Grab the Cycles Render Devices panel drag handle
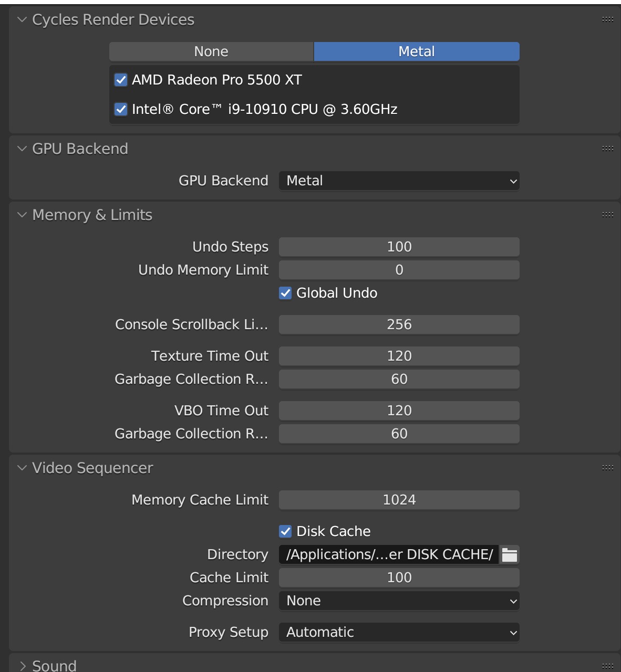Viewport: 621px width, 672px height. [x=608, y=19]
